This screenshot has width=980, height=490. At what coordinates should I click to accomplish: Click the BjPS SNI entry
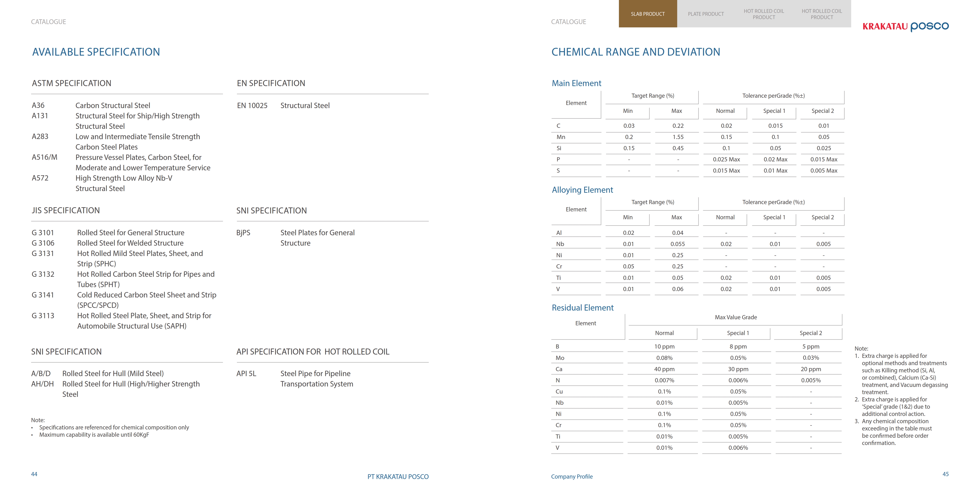pos(295,238)
